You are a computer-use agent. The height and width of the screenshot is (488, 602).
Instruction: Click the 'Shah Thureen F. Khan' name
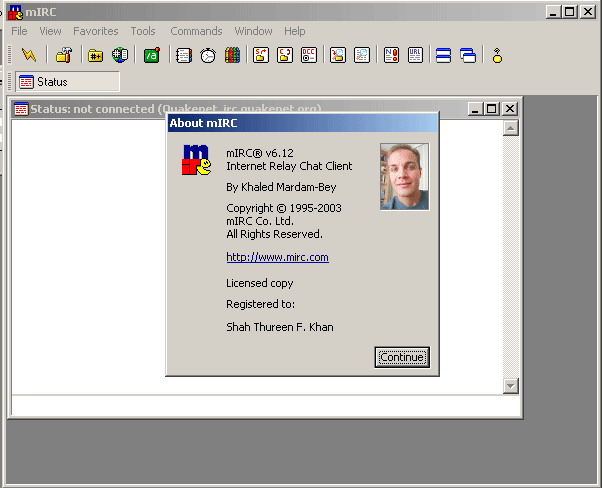click(x=280, y=327)
